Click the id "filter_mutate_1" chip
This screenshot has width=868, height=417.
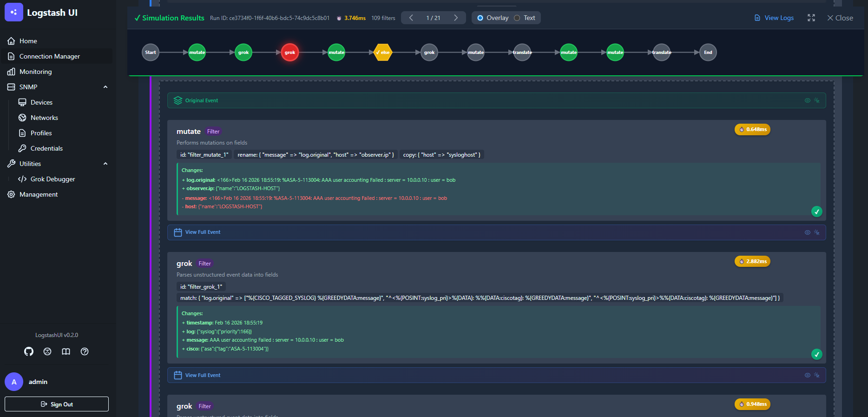click(x=204, y=155)
